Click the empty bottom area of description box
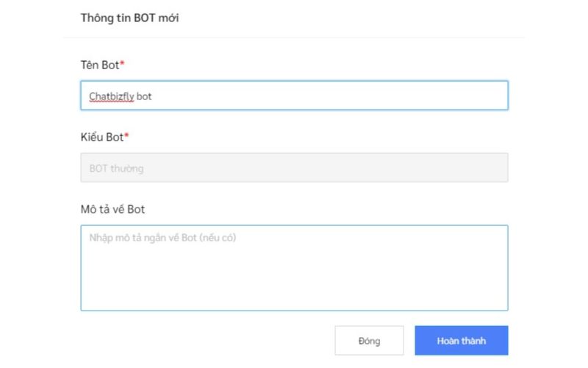The width and height of the screenshot is (588, 368). [x=294, y=294]
